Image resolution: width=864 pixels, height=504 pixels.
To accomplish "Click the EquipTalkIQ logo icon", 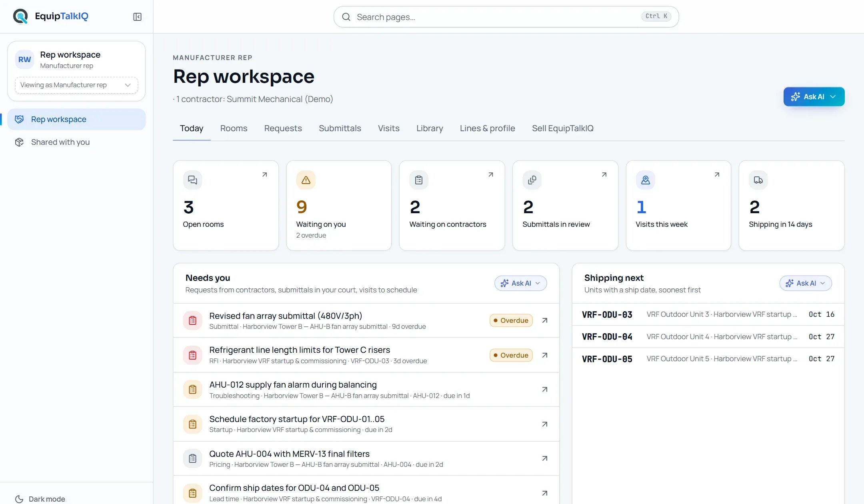I will [x=20, y=16].
